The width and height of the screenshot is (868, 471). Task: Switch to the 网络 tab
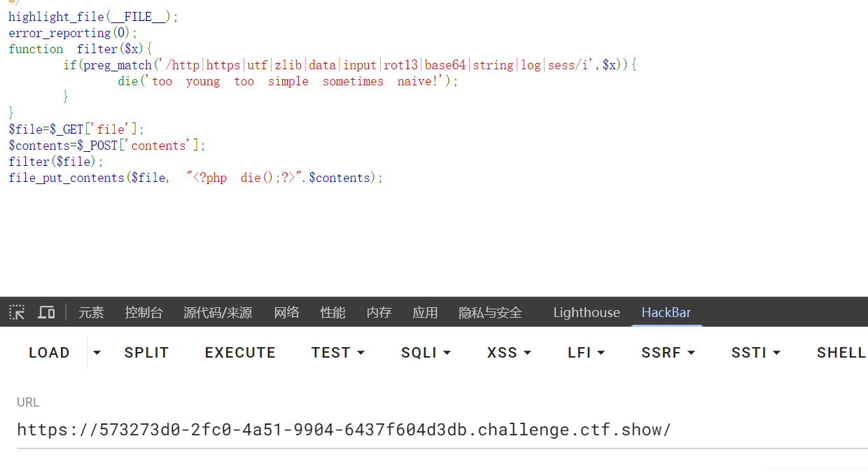pos(286,312)
